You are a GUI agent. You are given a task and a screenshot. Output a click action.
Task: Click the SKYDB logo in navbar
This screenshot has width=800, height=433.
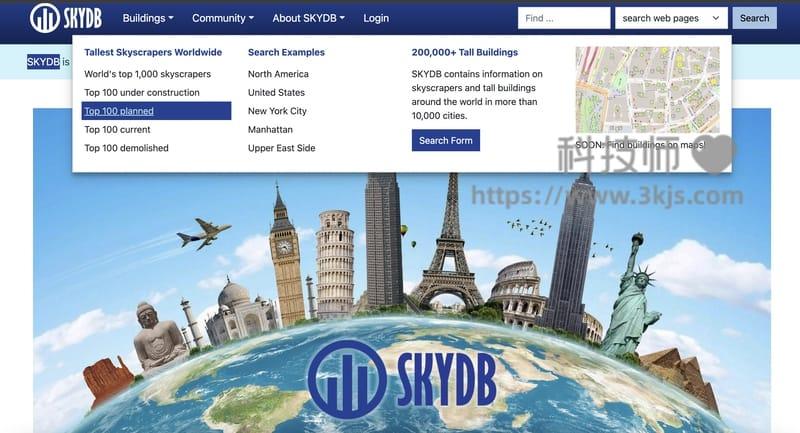pyautogui.click(x=66, y=18)
